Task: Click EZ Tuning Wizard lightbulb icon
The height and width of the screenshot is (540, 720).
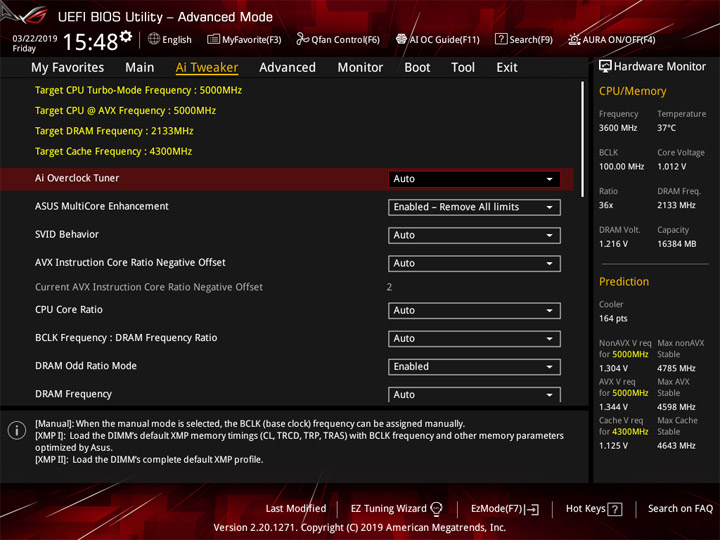Action: pyautogui.click(x=436, y=509)
